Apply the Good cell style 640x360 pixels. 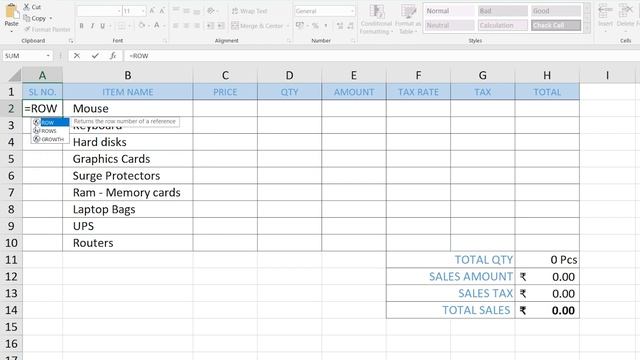tap(556, 11)
